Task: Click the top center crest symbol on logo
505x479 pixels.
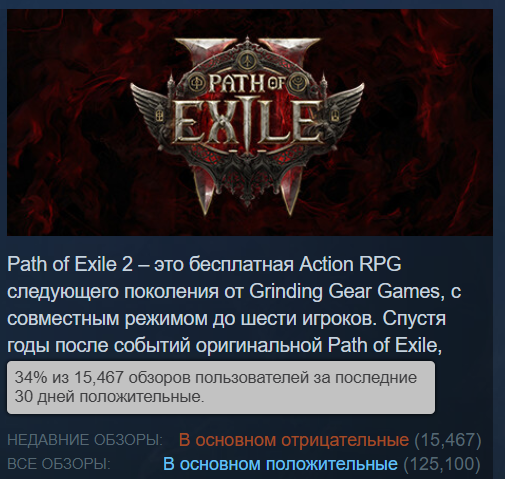Action: (x=247, y=61)
